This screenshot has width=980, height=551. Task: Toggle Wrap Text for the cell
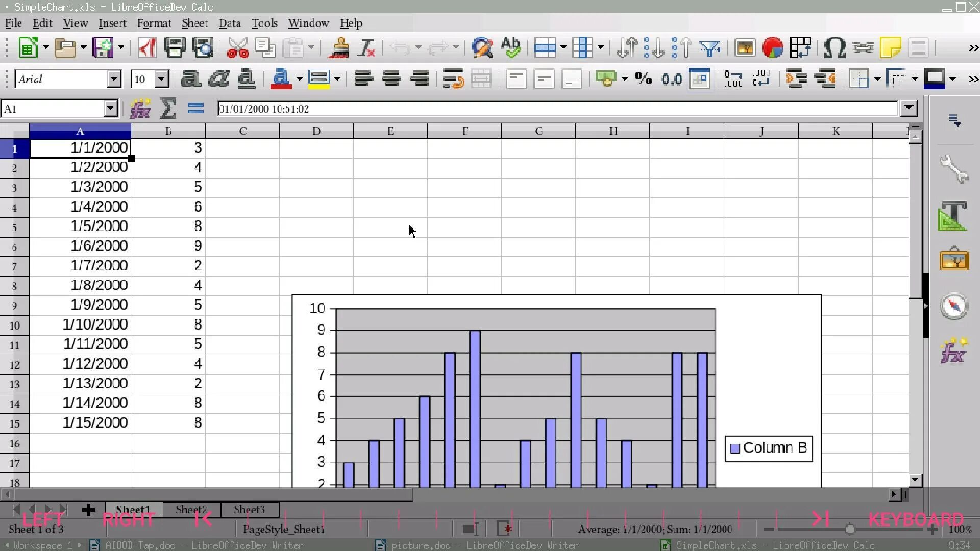tap(453, 79)
